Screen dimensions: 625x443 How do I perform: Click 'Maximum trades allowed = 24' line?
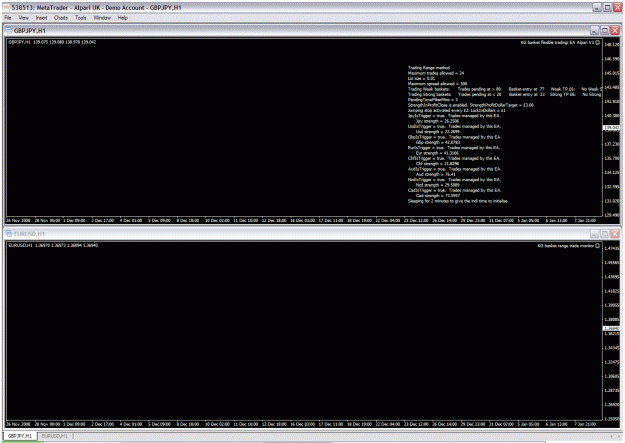click(x=436, y=73)
